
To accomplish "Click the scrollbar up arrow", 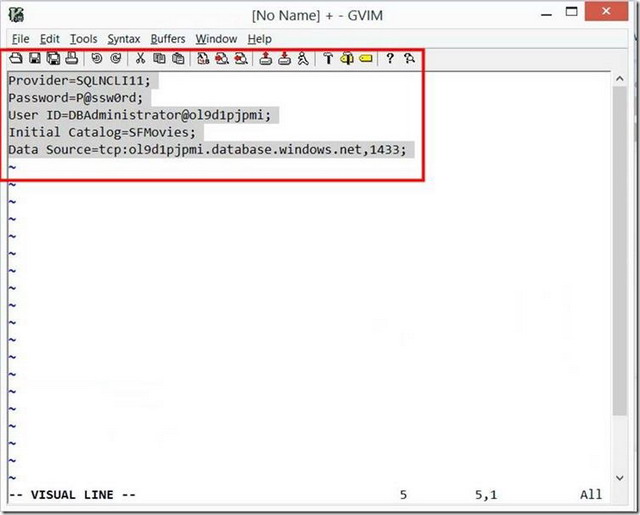I will (x=620, y=78).
